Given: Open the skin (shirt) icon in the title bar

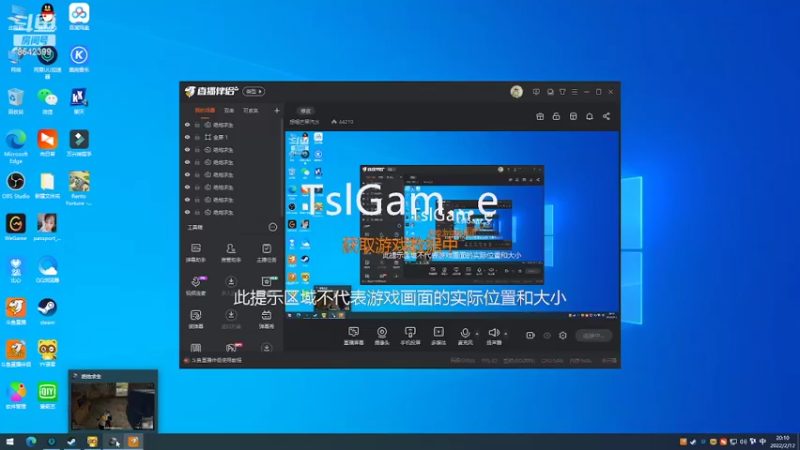Looking at the screenshot, I should point(562,92).
